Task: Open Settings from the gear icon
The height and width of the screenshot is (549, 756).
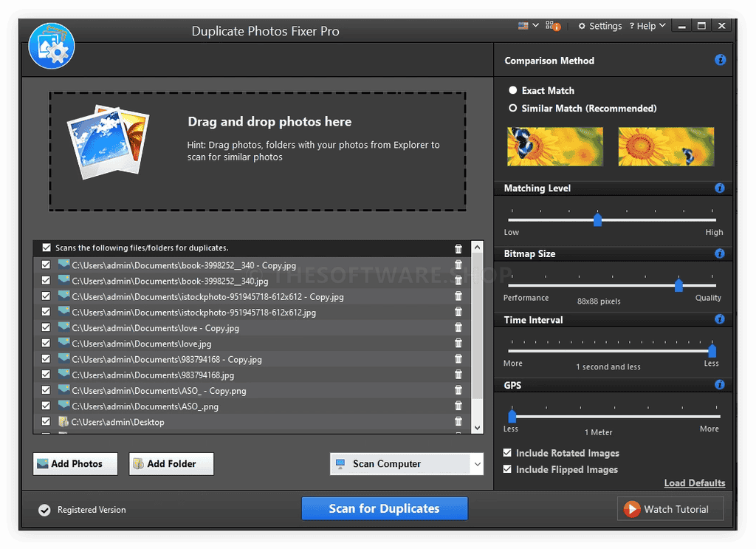Action: click(x=599, y=26)
